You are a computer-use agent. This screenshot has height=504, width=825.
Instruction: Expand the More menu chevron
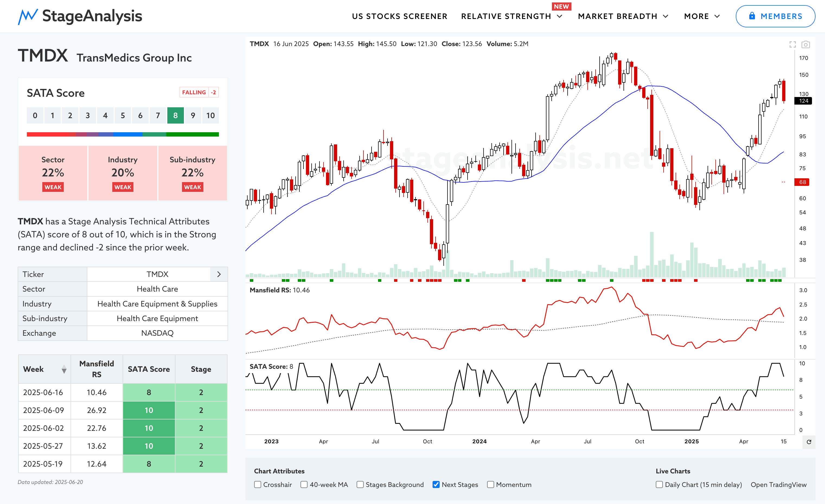[x=717, y=16]
